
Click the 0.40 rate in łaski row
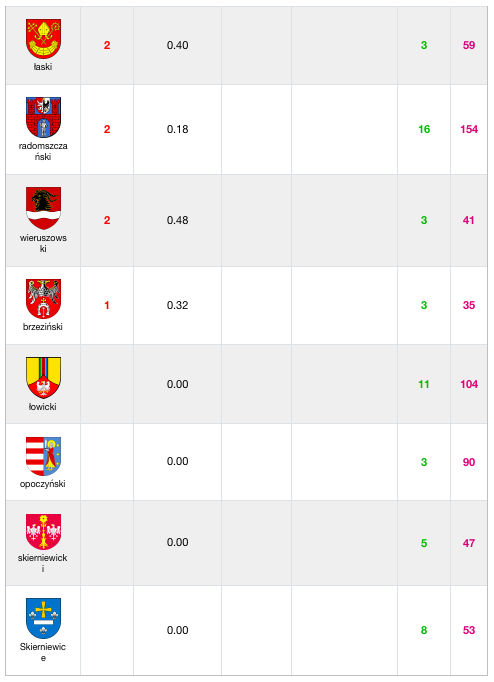(177, 45)
